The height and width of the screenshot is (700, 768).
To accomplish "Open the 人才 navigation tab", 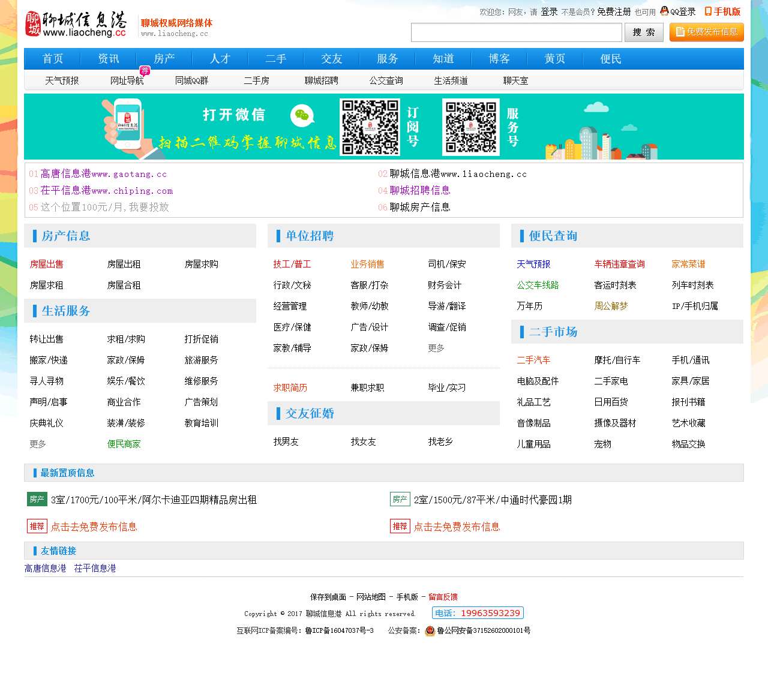I will [220, 59].
